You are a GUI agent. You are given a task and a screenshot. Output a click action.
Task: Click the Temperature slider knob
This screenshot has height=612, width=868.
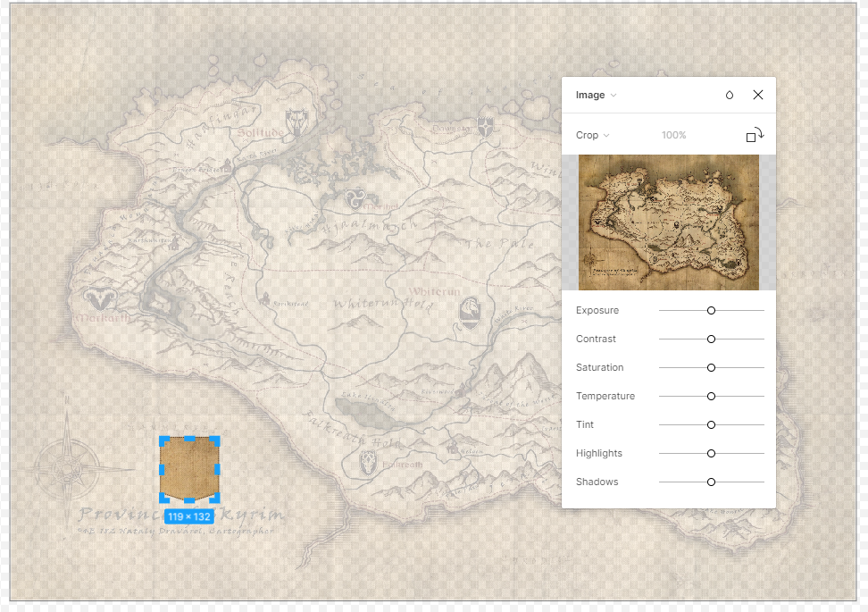712,397
